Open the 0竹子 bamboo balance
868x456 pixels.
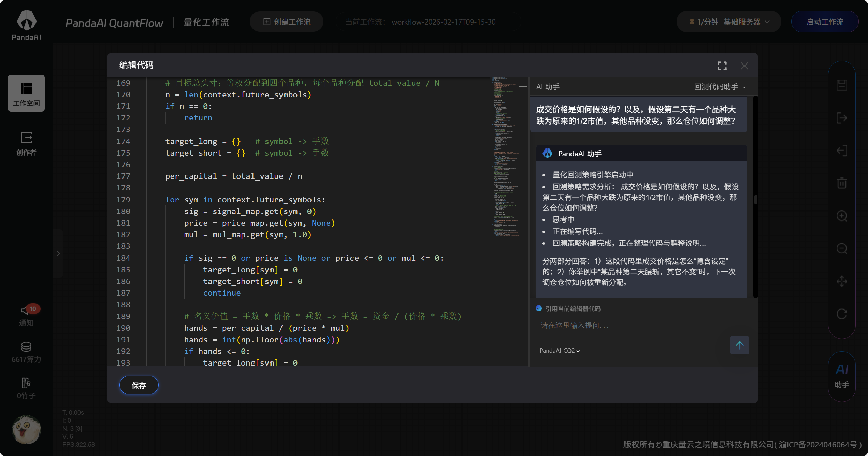point(26,388)
